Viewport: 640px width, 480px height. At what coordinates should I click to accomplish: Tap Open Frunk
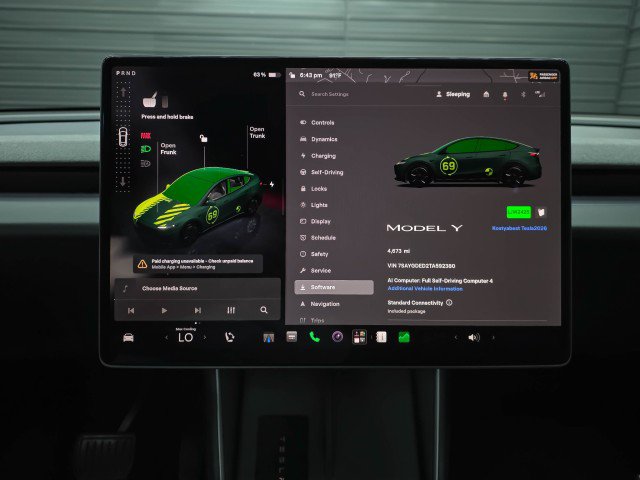(x=168, y=149)
